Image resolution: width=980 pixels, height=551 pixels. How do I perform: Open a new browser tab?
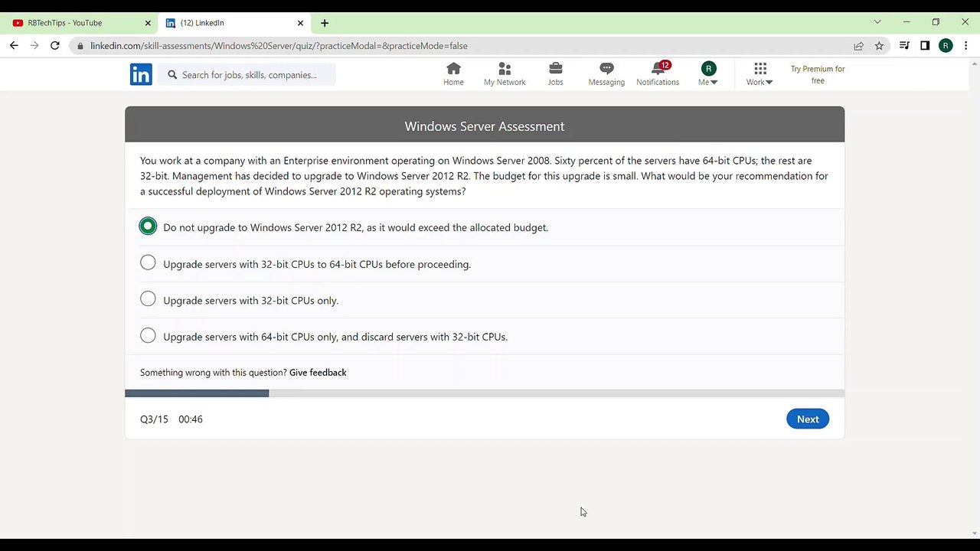pyautogui.click(x=325, y=23)
